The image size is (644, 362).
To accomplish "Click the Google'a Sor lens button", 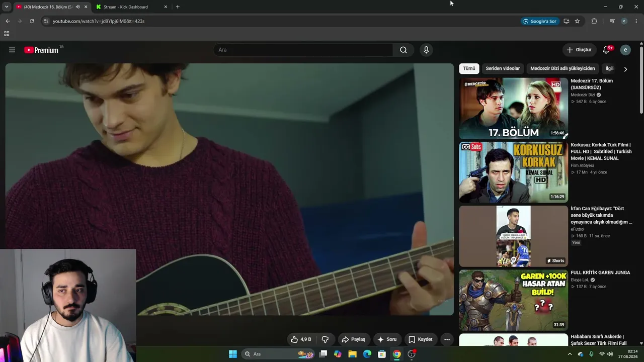I will 540,21.
